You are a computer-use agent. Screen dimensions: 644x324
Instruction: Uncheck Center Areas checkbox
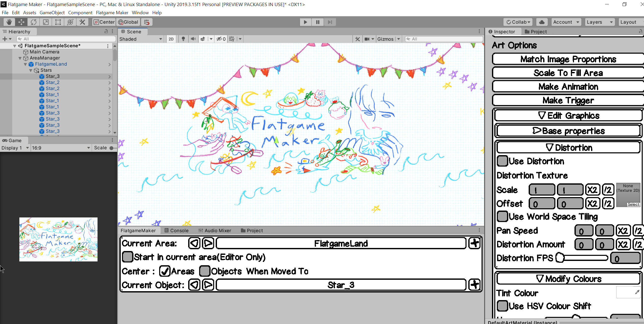click(x=165, y=271)
